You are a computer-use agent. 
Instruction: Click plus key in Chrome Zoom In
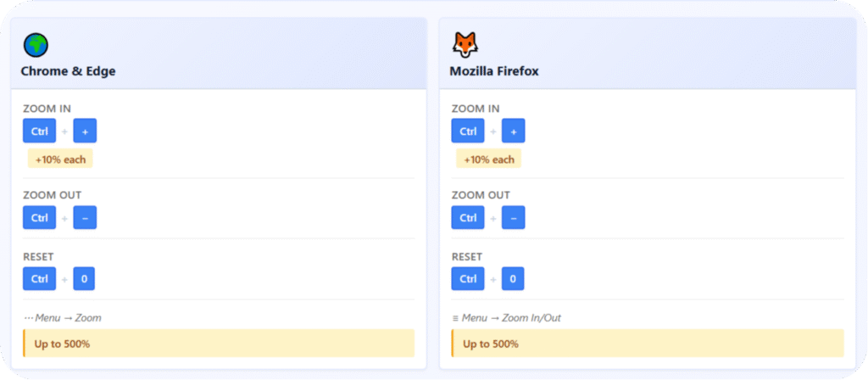85,131
